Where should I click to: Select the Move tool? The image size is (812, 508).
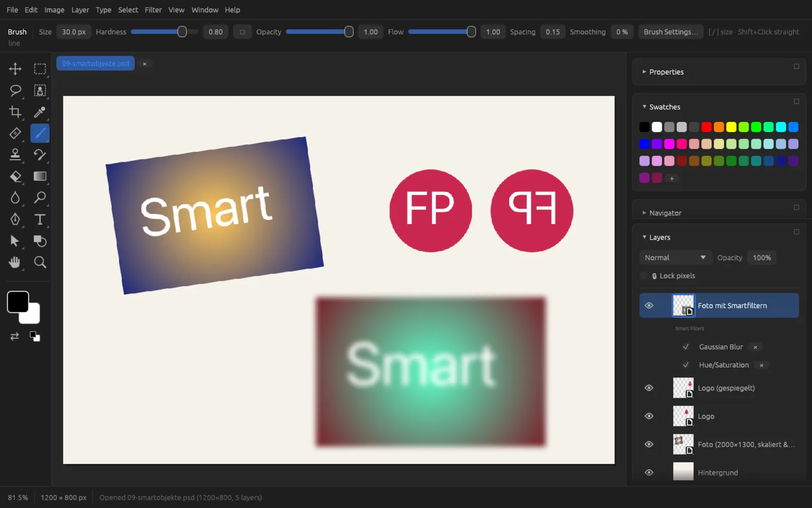[15, 69]
